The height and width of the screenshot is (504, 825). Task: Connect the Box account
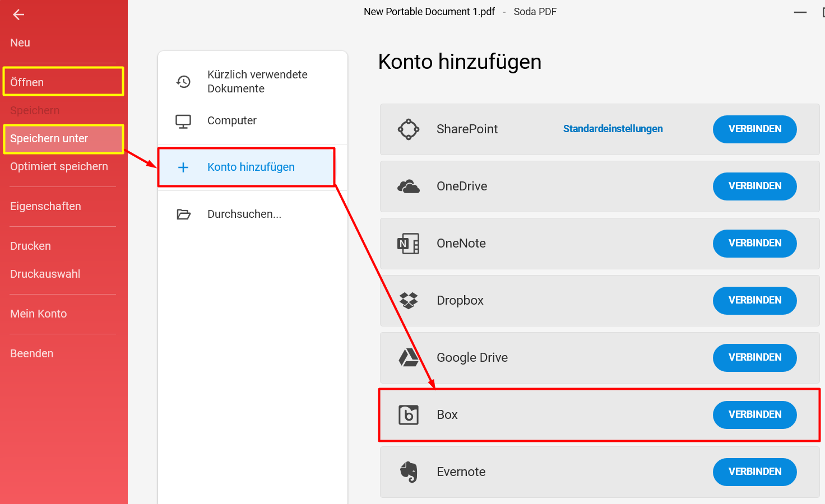[754, 414]
